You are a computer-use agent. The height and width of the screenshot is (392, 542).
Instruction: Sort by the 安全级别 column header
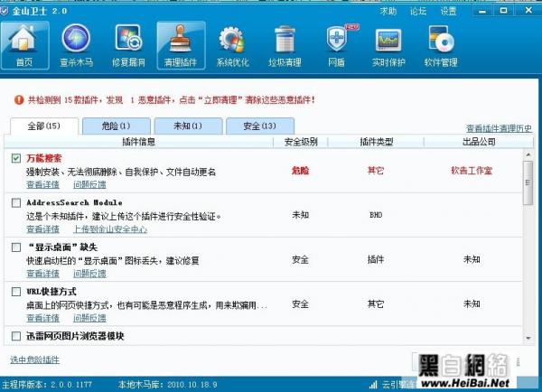click(300, 142)
